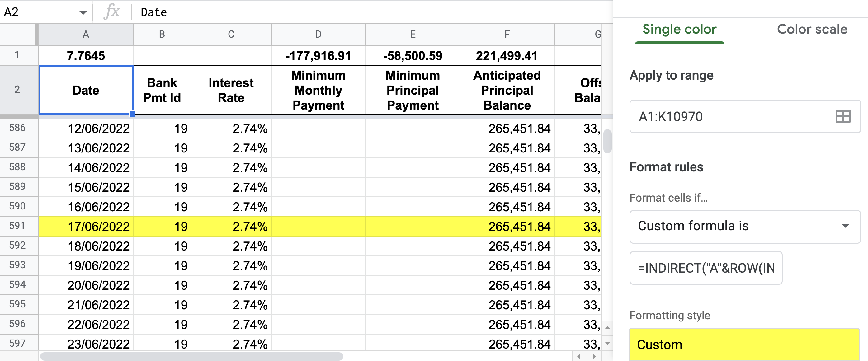The height and width of the screenshot is (361, 868).
Task: Click the formula bar showing Date
Action: pyautogui.click(x=155, y=12)
